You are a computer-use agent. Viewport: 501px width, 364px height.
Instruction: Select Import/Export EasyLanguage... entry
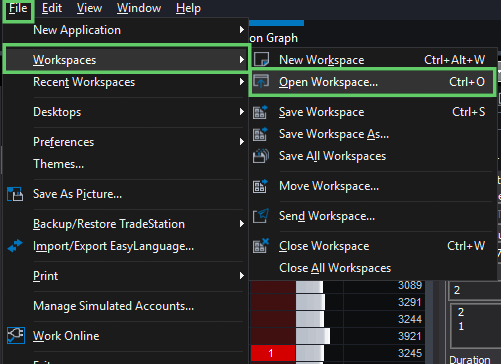[x=113, y=246]
